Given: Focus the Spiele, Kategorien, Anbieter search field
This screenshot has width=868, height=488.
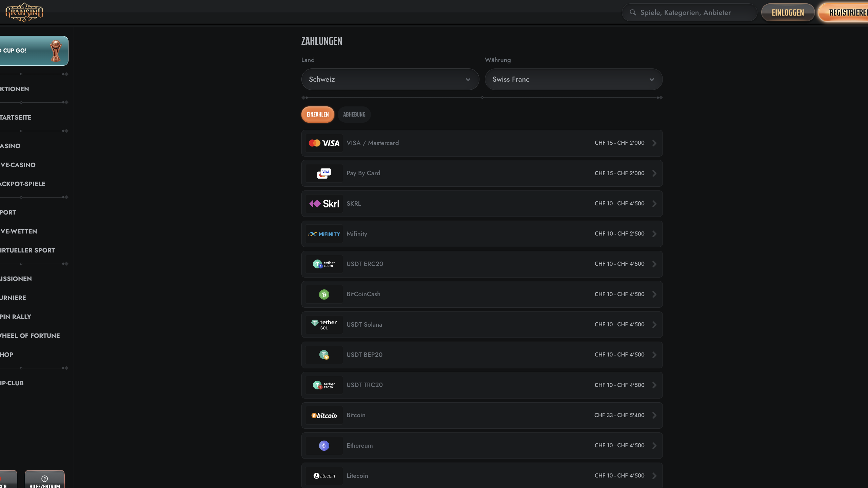Looking at the screenshot, I should coord(689,13).
